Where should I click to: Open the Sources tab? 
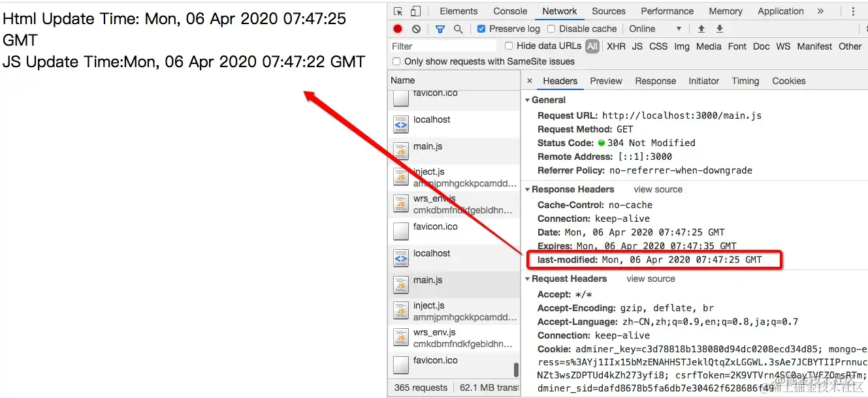click(609, 11)
